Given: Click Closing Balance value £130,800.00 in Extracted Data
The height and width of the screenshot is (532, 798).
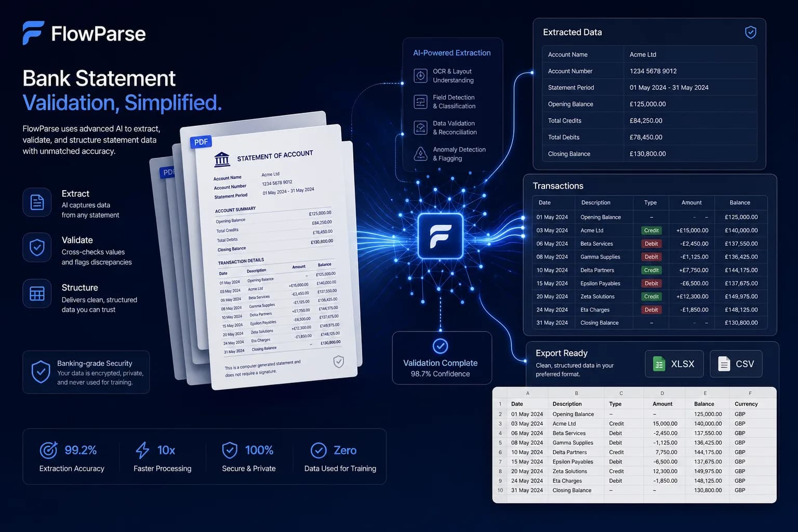Looking at the screenshot, I should point(647,154).
